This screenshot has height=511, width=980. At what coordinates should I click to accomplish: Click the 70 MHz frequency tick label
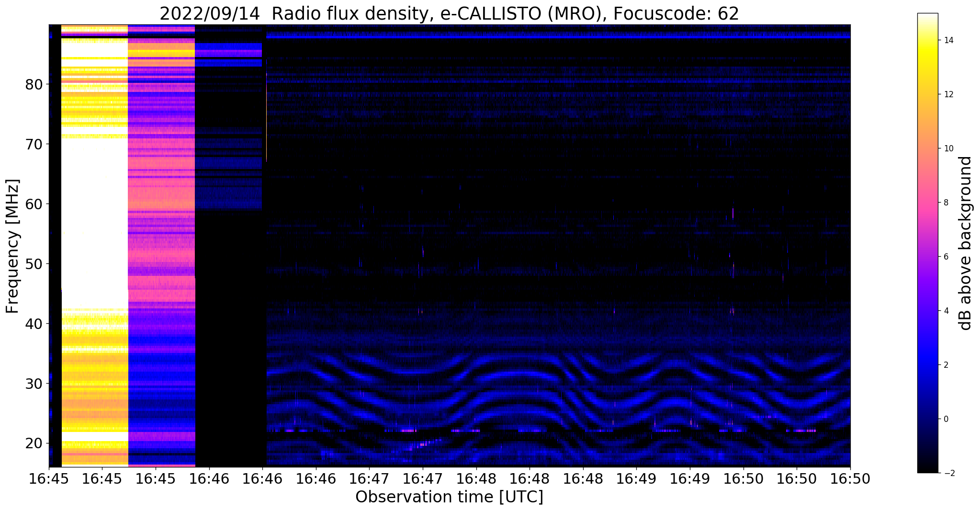(x=34, y=144)
